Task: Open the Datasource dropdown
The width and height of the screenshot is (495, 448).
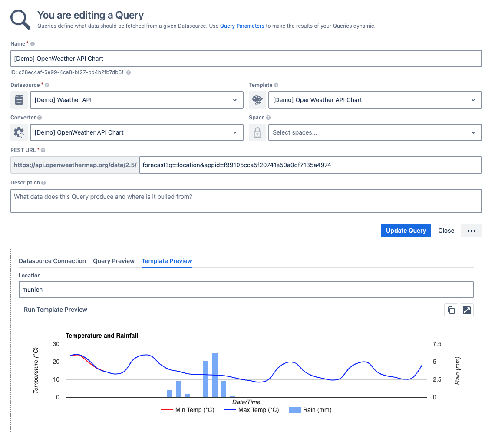Action: [137, 100]
